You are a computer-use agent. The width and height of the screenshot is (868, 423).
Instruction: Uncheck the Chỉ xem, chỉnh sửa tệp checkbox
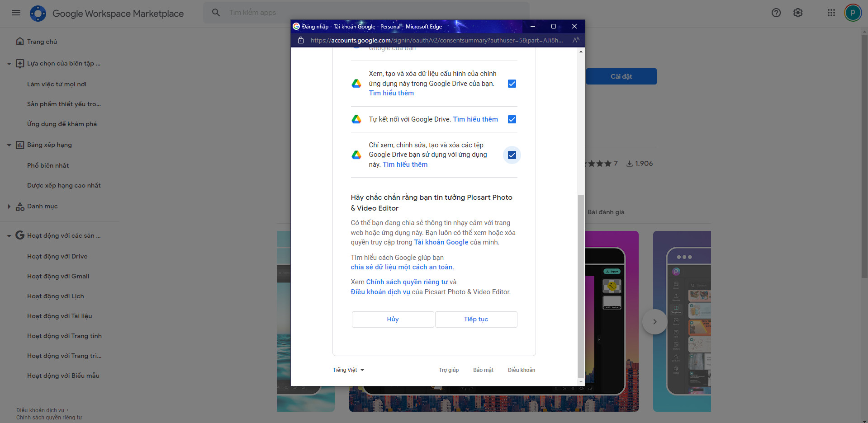pos(512,155)
